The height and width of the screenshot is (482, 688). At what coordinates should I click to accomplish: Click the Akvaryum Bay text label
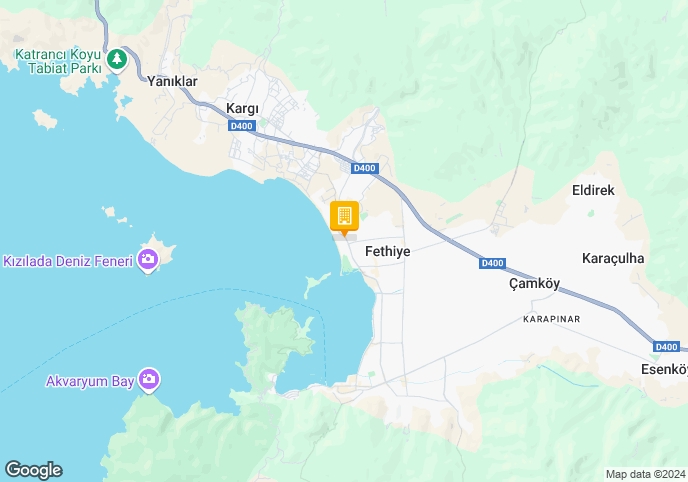pyautogui.click(x=90, y=381)
